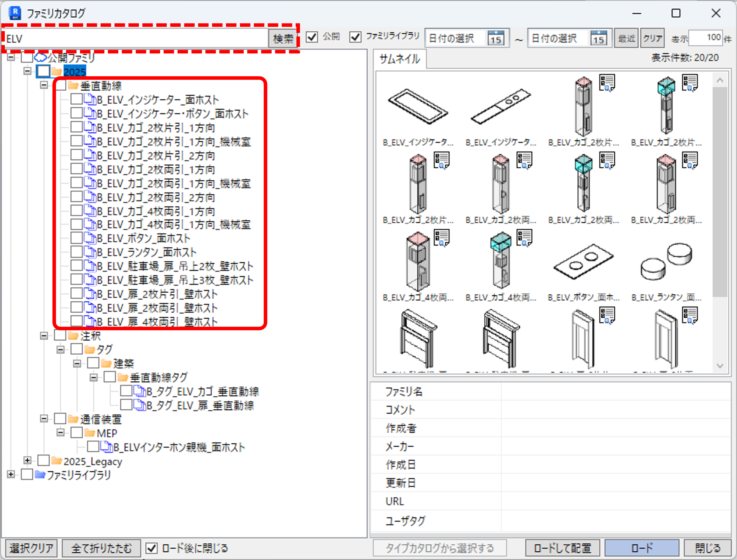Check the B_ELV_カゴ_2枚片引_2方向 box

click(x=77, y=155)
